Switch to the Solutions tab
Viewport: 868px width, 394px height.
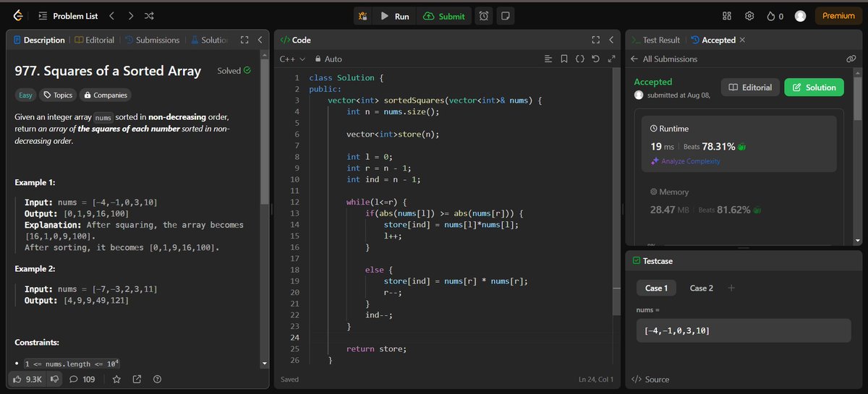coord(209,40)
